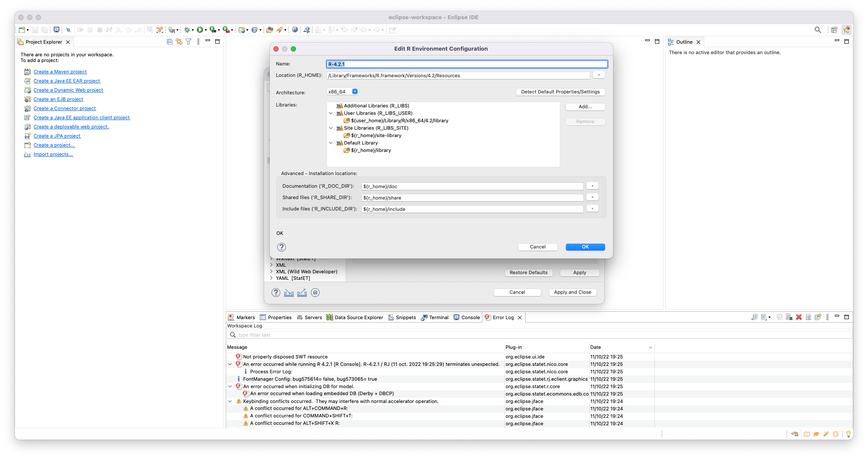Click OK in Edit R Environment dialog
The image size is (868, 458).
click(x=585, y=247)
